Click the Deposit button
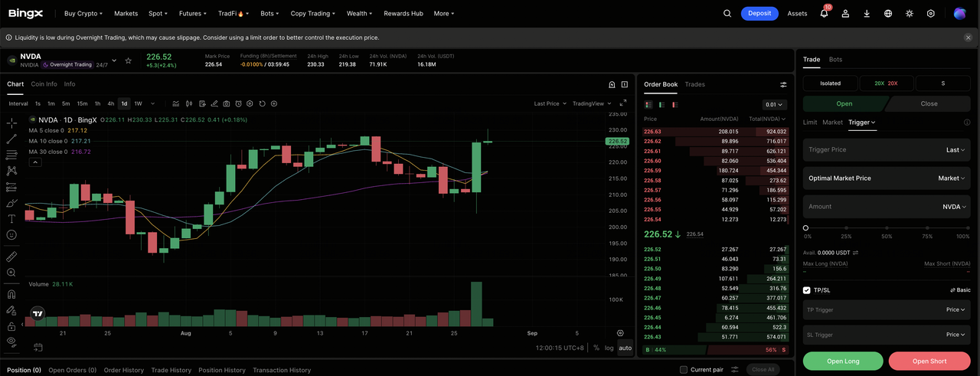Viewport: 980px width, 376px height. tap(759, 13)
